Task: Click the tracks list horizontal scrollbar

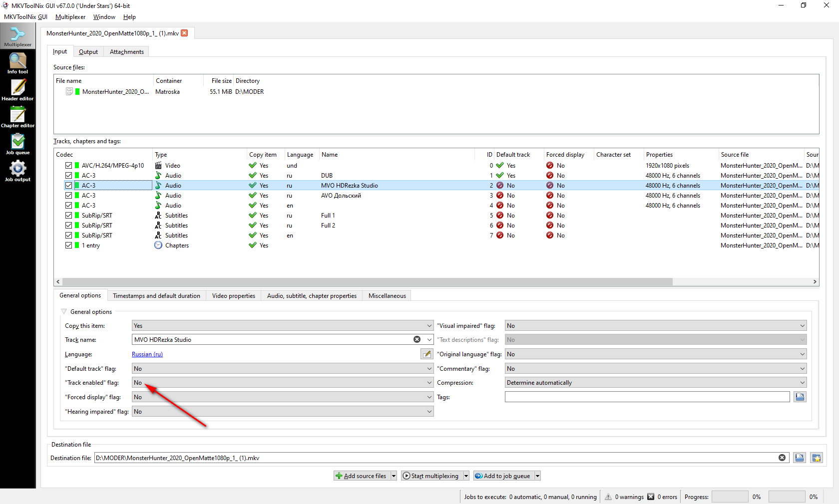Action: point(367,281)
